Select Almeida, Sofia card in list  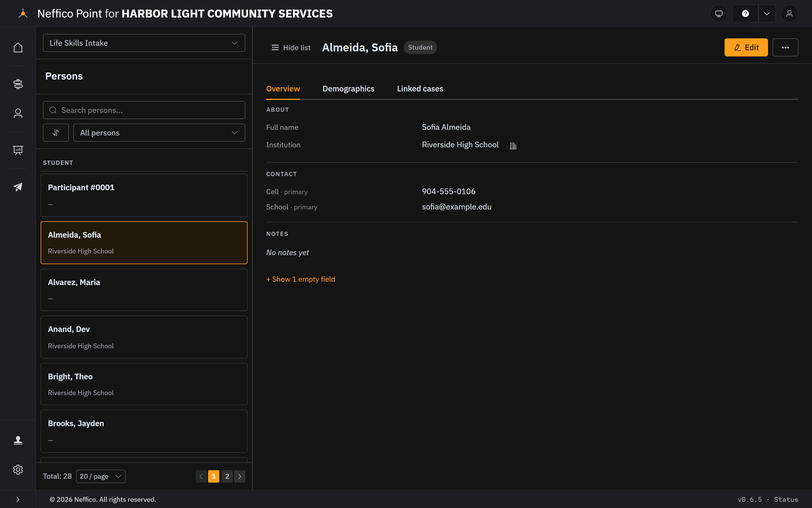pos(144,243)
